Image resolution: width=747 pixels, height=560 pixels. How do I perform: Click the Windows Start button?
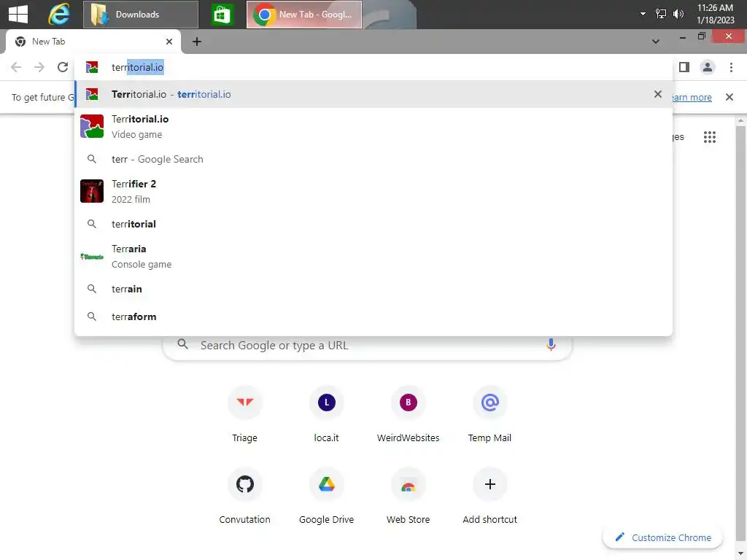click(x=18, y=15)
